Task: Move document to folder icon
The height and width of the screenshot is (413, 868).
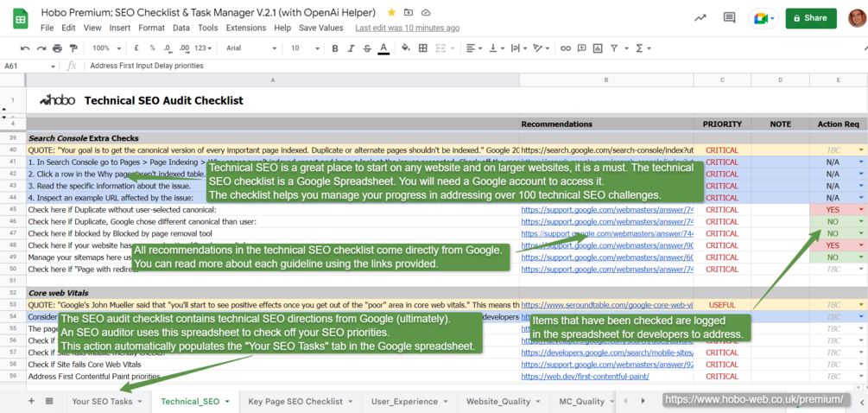Action: (x=408, y=12)
